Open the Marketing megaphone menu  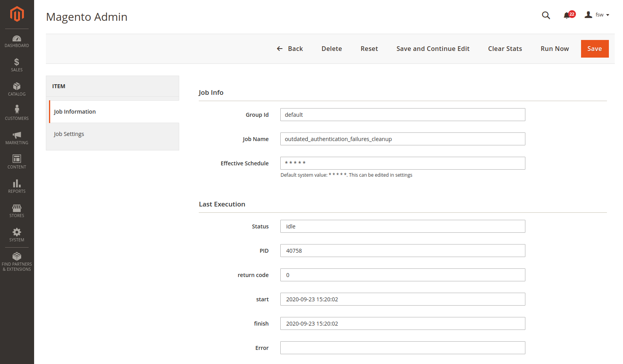click(17, 138)
